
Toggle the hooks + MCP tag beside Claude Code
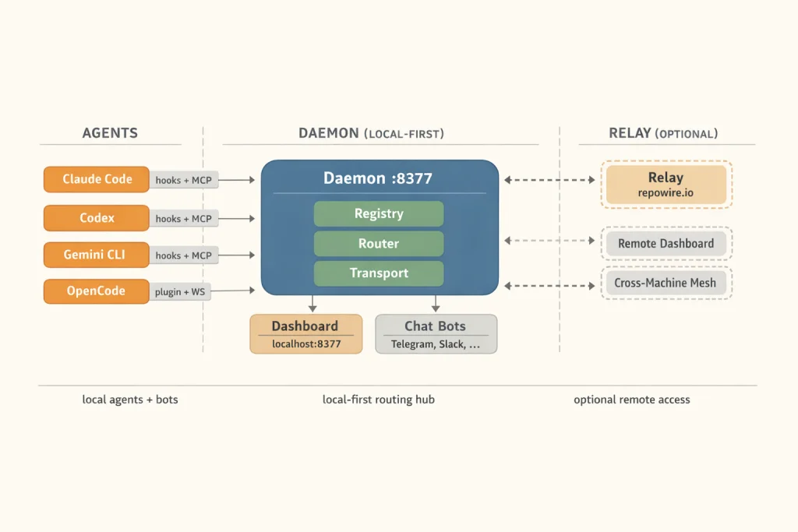click(x=184, y=180)
